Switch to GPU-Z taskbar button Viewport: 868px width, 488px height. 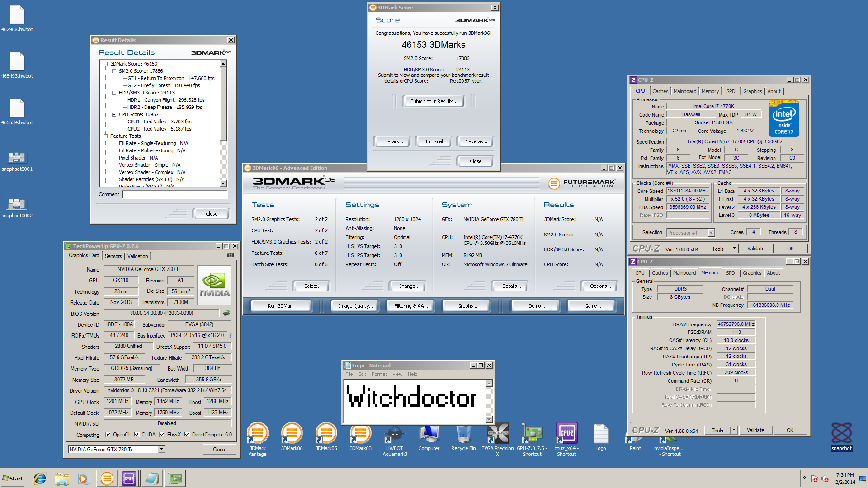175,479
